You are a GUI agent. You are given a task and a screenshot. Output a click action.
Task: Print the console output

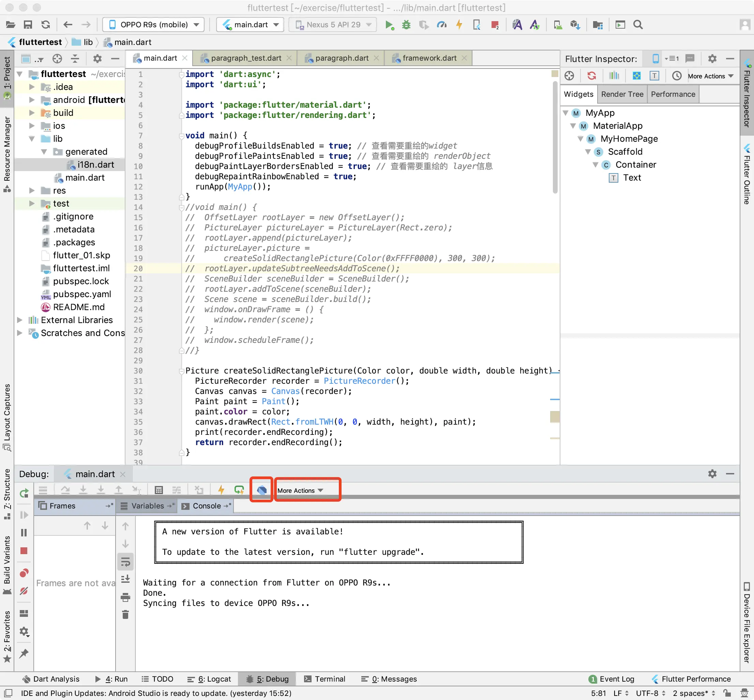125,597
